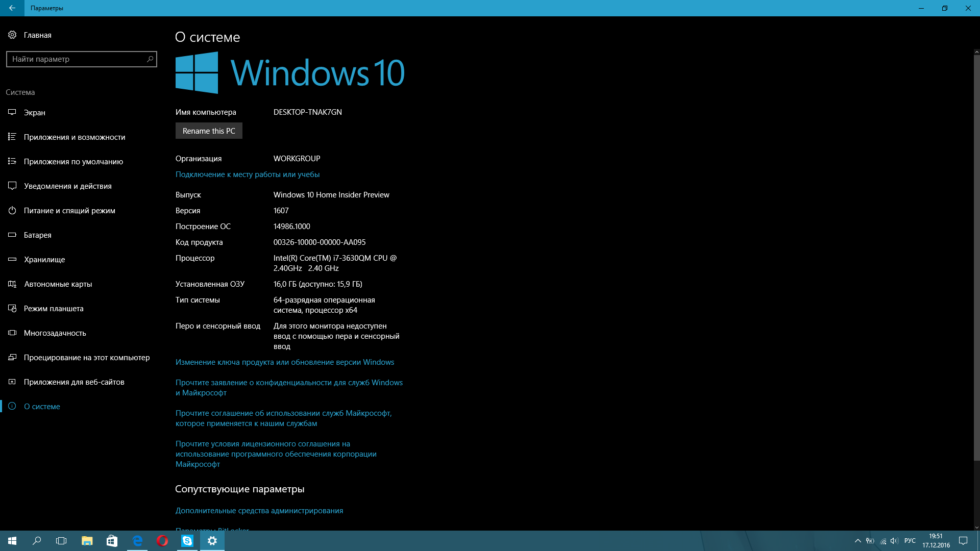Click the Хранилище drive icon
Screen dimensions: 980x551
click(x=12, y=259)
